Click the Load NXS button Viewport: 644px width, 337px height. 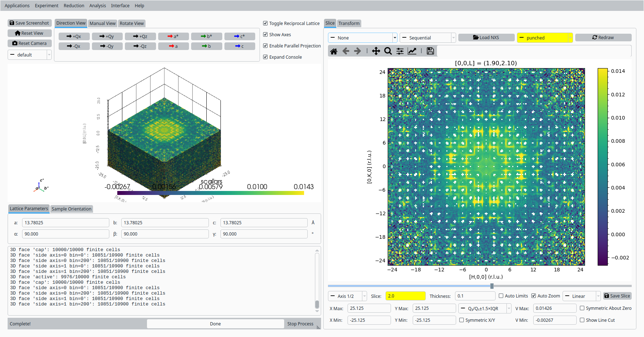pos(486,37)
